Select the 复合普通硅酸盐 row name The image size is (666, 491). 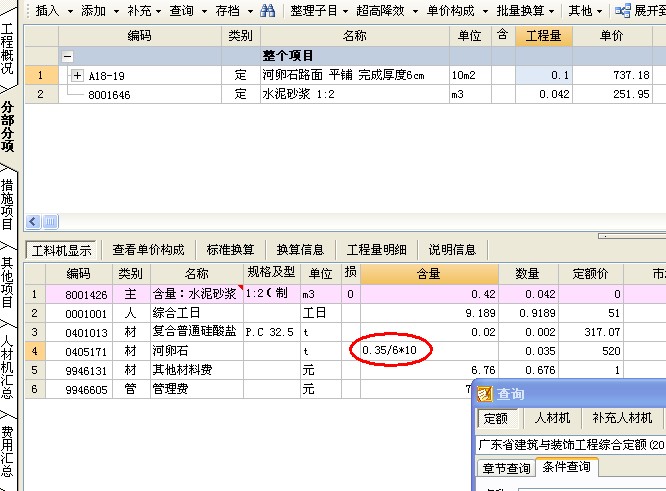[x=197, y=332]
